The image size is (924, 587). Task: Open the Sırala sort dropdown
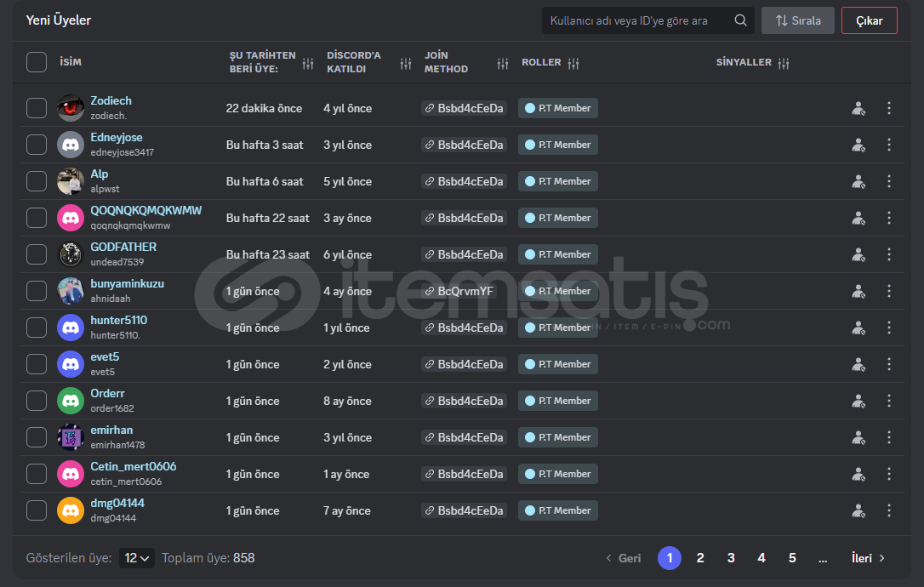click(797, 20)
